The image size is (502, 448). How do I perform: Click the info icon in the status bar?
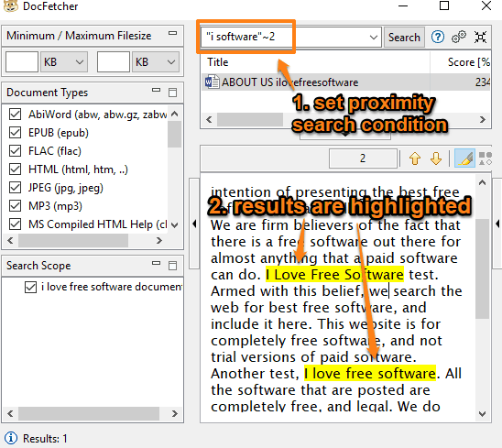[11, 438]
